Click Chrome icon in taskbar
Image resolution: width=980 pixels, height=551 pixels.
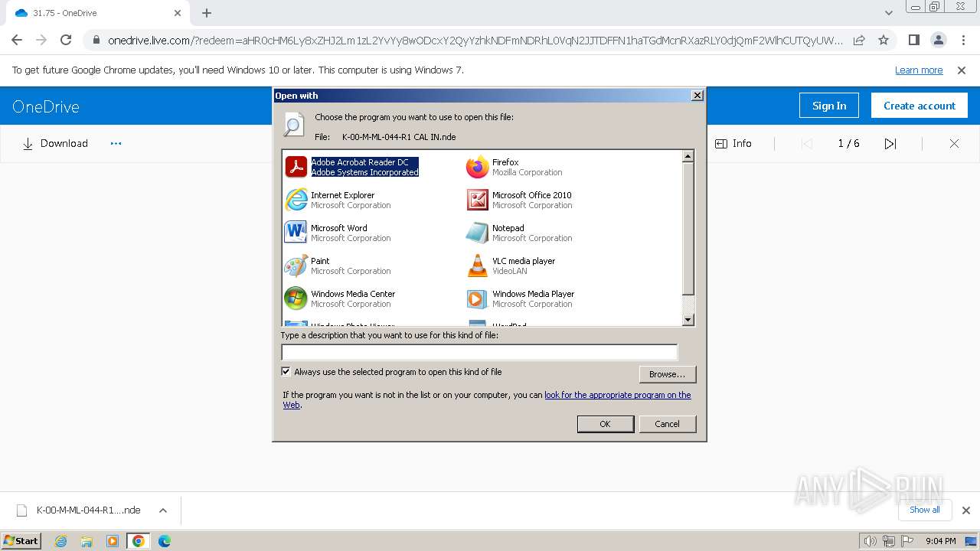(138, 541)
